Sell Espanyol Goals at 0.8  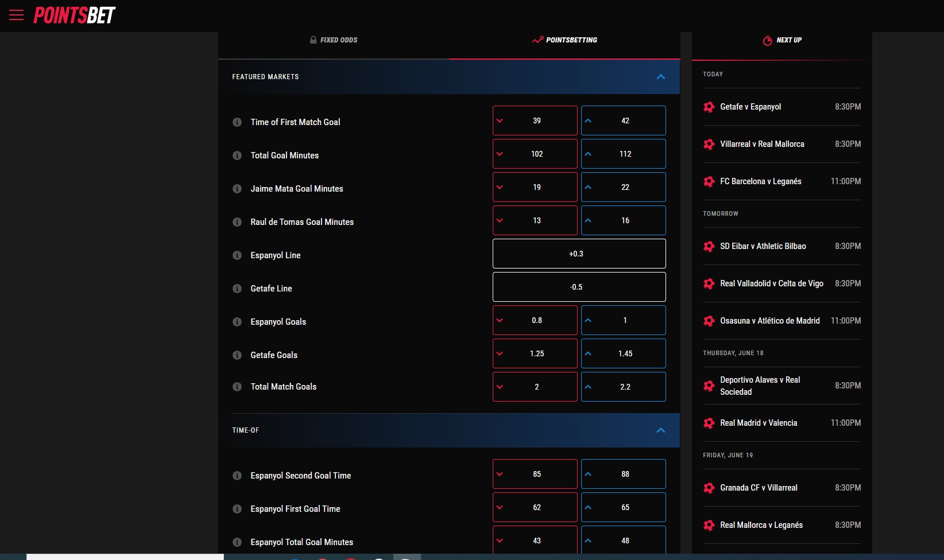pos(535,320)
